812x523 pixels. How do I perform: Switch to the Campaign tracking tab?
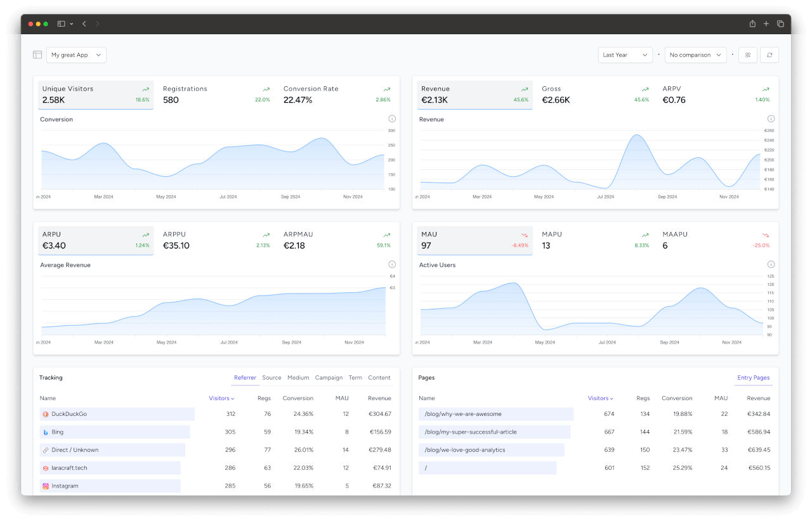329,378
